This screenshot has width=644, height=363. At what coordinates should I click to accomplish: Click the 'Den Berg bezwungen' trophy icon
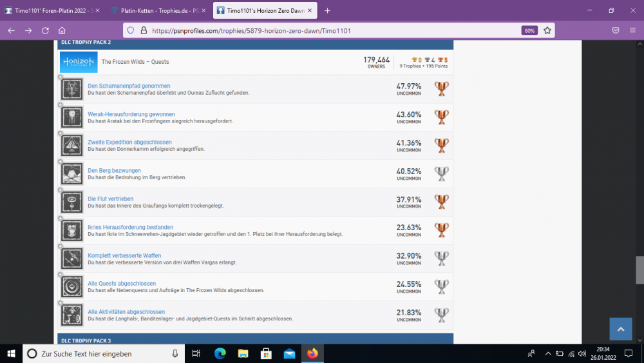tap(71, 174)
